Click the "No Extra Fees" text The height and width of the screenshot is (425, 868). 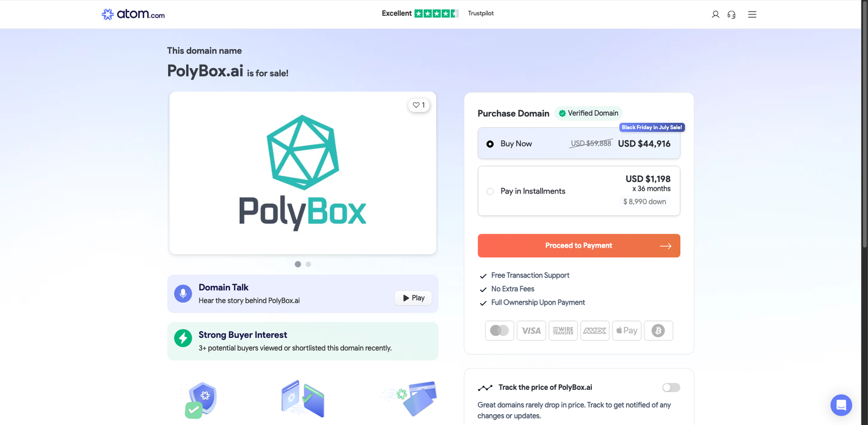[x=513, y=289]
